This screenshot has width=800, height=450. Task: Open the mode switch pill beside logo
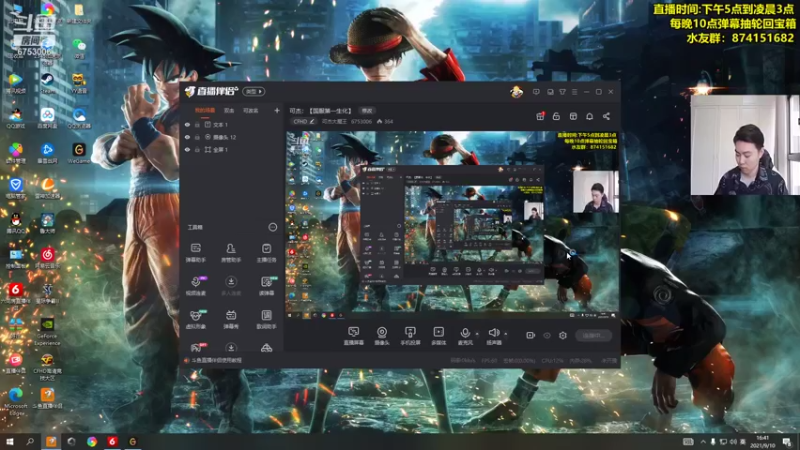coord(254,91)
